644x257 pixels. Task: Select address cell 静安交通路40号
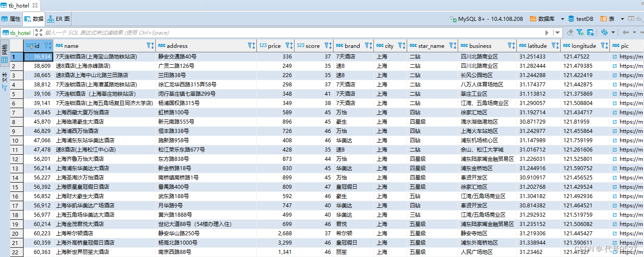coord(206,57)
